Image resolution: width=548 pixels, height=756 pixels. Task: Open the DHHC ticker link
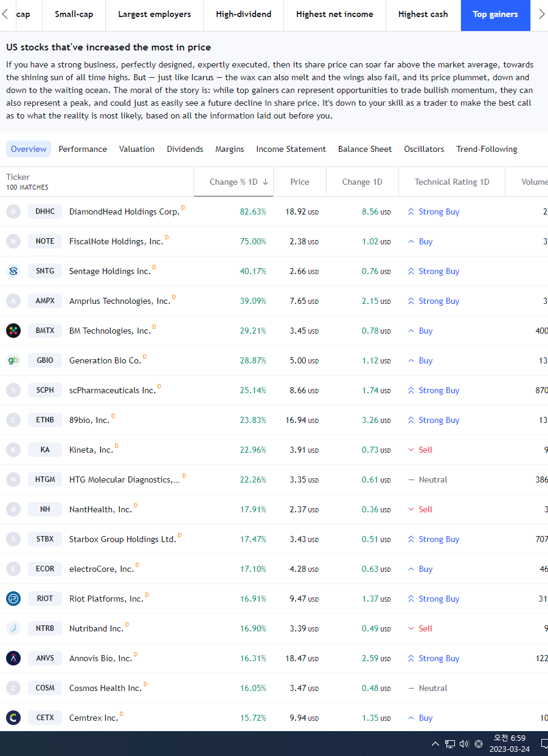click(45, 211)
